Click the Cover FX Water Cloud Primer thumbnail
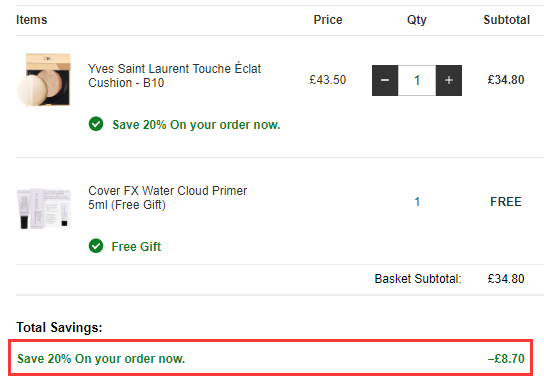544x387 pixels. pos(44,208)
